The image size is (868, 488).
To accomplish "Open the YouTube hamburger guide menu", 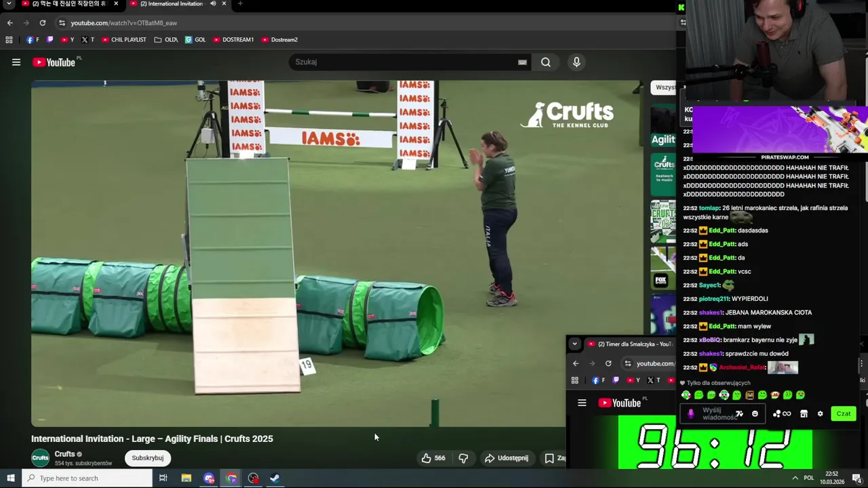I will (16, 62).
